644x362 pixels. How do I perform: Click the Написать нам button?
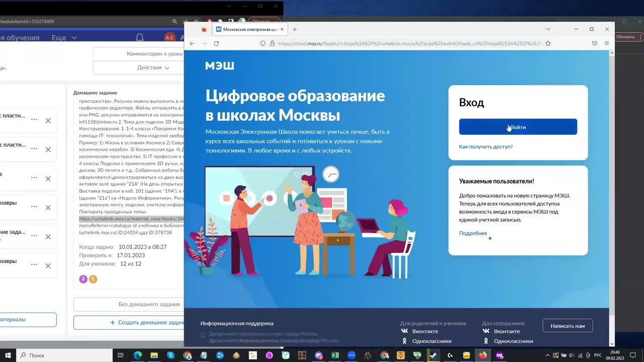[568, 326]
